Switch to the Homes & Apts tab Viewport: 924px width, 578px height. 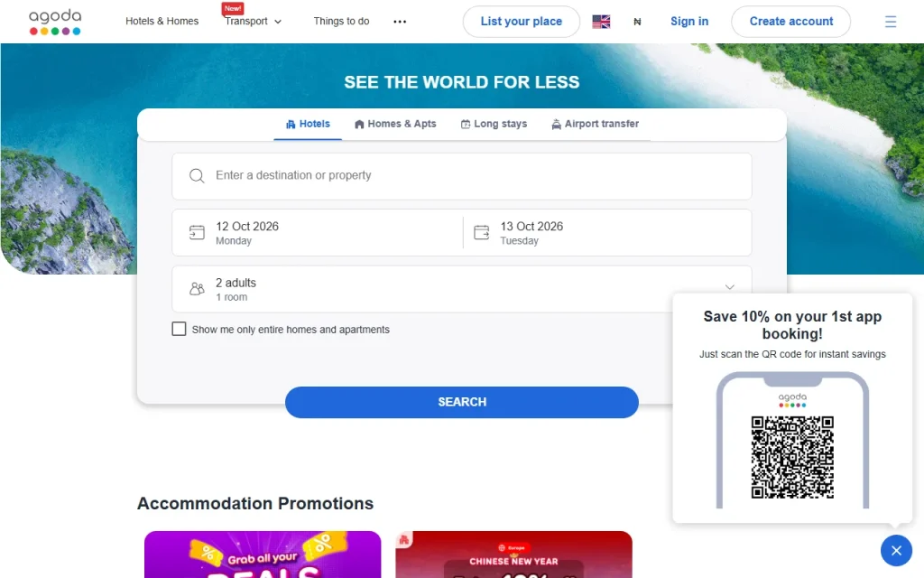[395, 124]
